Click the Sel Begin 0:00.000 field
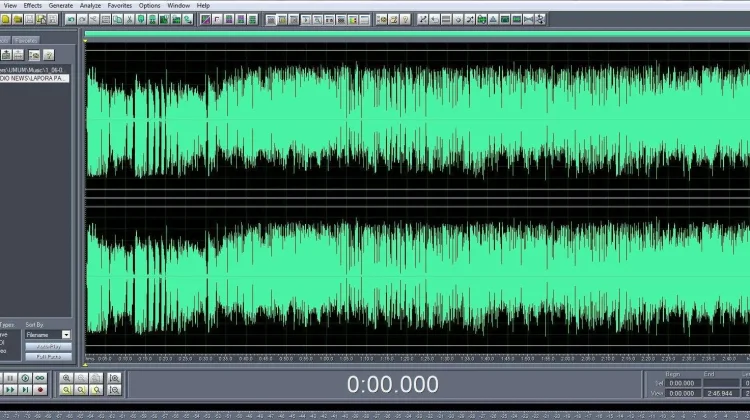The image size is (750, 420). coord(682,383)
